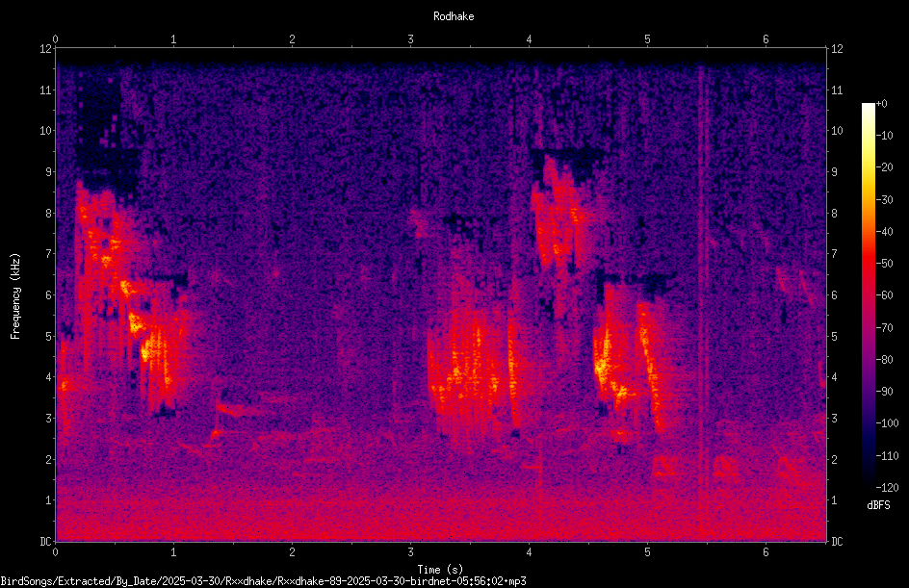Click the -70 colorbar label
This screenshot has width=909, height=588.
pyautogui.click(x=884, y=328)
